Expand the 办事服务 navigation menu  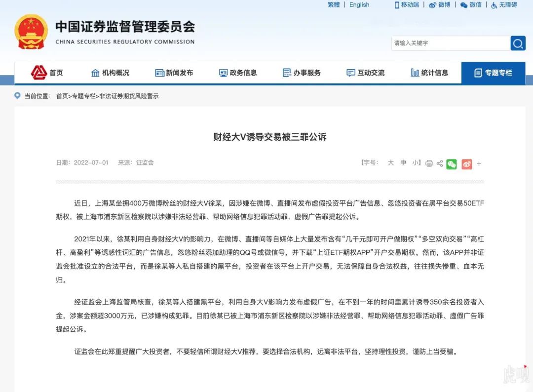click(x=301, y=73)
